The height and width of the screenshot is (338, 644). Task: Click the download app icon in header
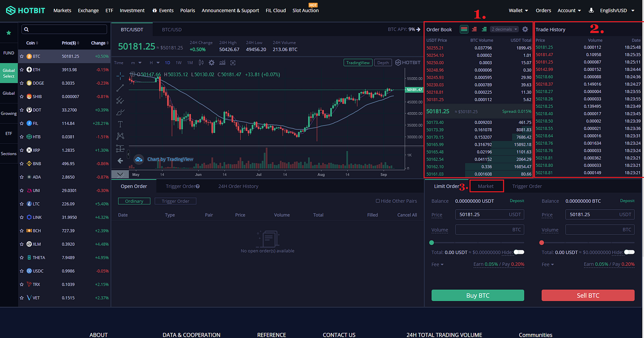coord(591,10)
